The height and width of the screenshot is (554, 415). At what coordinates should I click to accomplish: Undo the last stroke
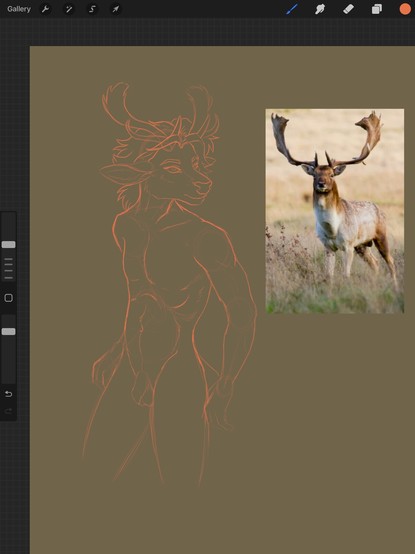click(8, 394)
